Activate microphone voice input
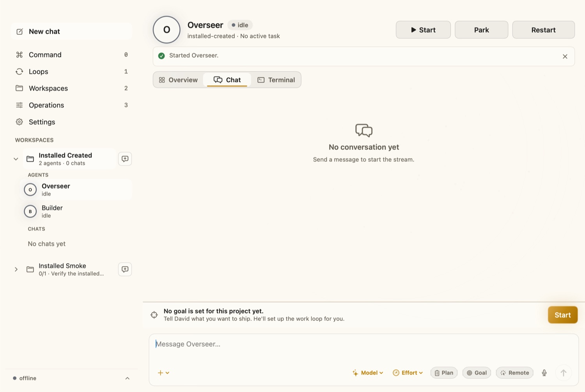The image size is (585, 392). [544, 373]
